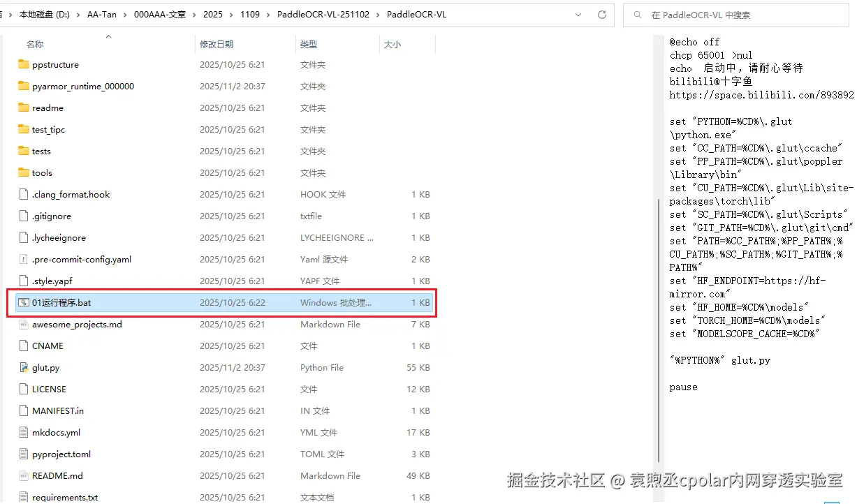Sort by 修改日期 column header
The image size is (857, 504).
click(x=217, y=44)
